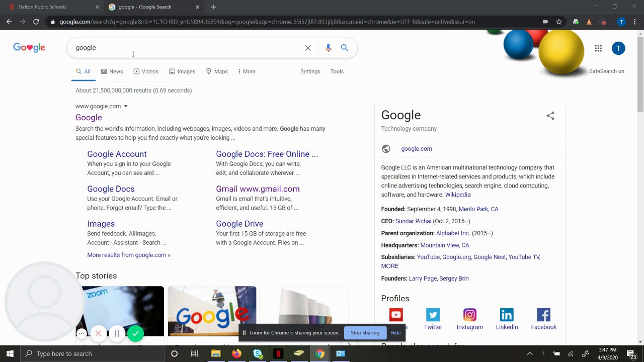Image resolution: width=644 pixels, height=362 pixels.
Task: Click Stop sharing button
Action: [365, 333]
